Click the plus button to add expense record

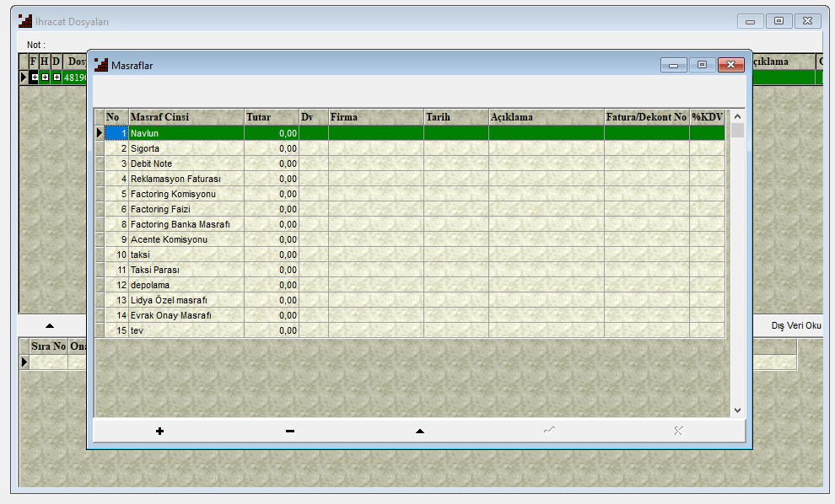point(159,431)
